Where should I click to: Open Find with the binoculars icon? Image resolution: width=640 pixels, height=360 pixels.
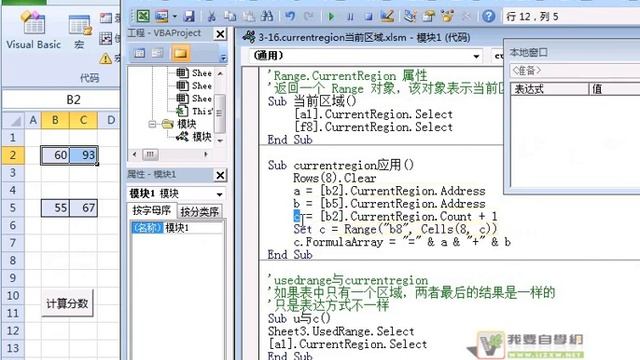pyautogui.click(x=267, y=17)
